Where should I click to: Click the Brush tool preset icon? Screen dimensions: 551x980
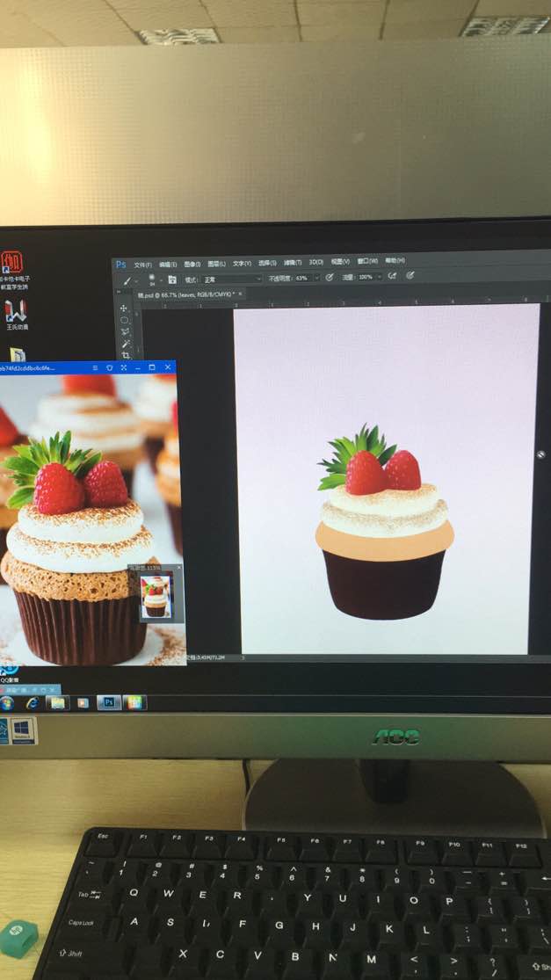point(127,280)
